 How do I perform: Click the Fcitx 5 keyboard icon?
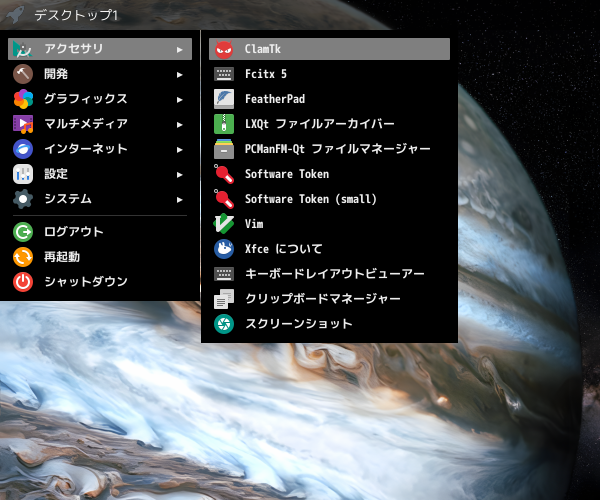(223, 74)
